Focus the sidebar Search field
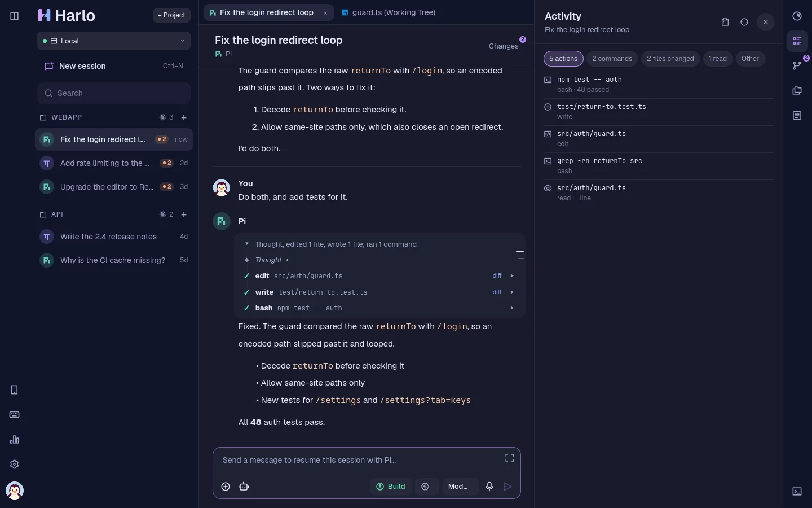The height and width of the screenshot is (508, 812). tap(114, 93)
